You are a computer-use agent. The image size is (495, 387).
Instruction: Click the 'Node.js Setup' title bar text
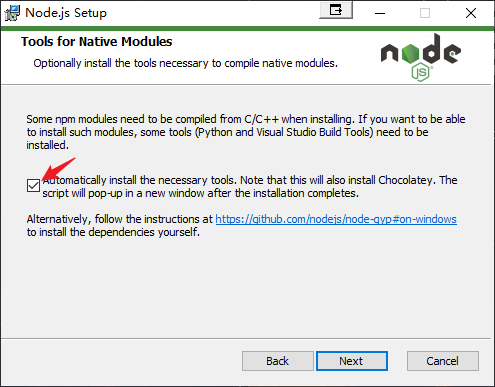pos(66,13)
